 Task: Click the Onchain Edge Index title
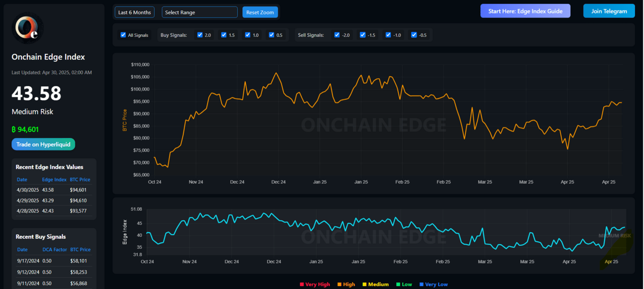click(48, 57)
